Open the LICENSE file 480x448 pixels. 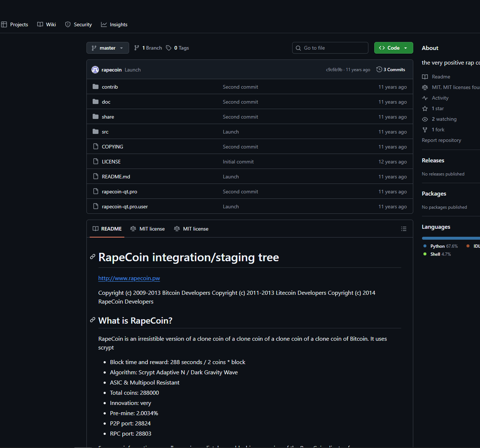point(111,162)
